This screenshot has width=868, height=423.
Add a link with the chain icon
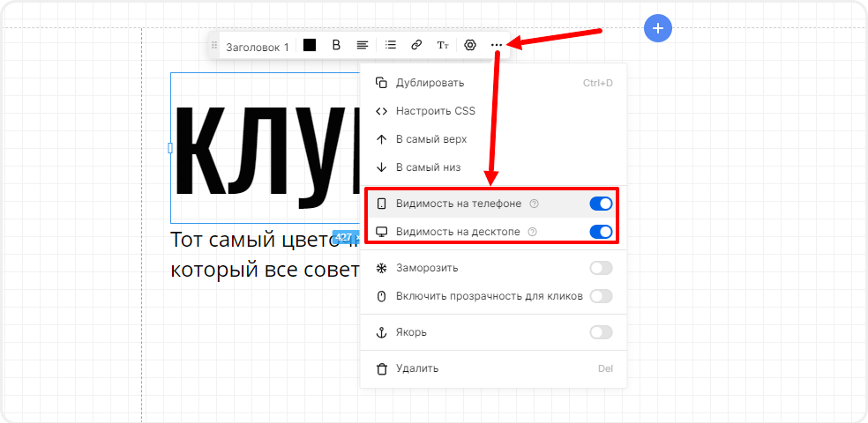417,45
